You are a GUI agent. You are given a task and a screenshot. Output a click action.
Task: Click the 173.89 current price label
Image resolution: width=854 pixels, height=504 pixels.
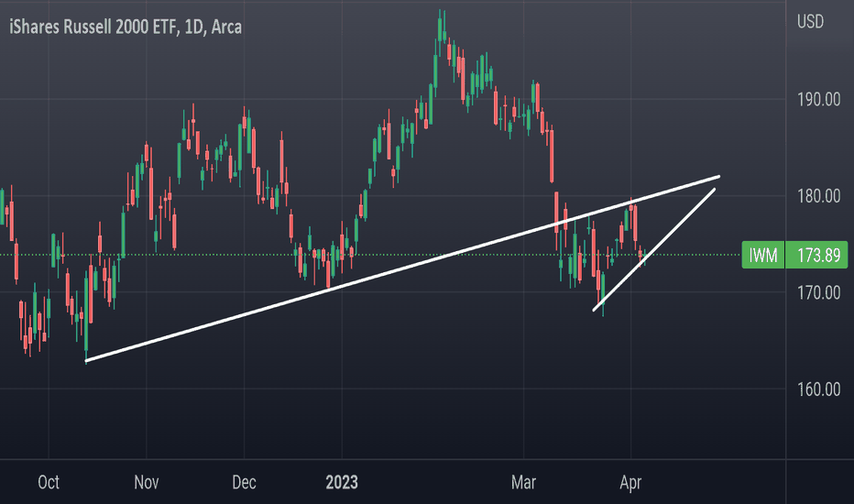coord(816,255)
